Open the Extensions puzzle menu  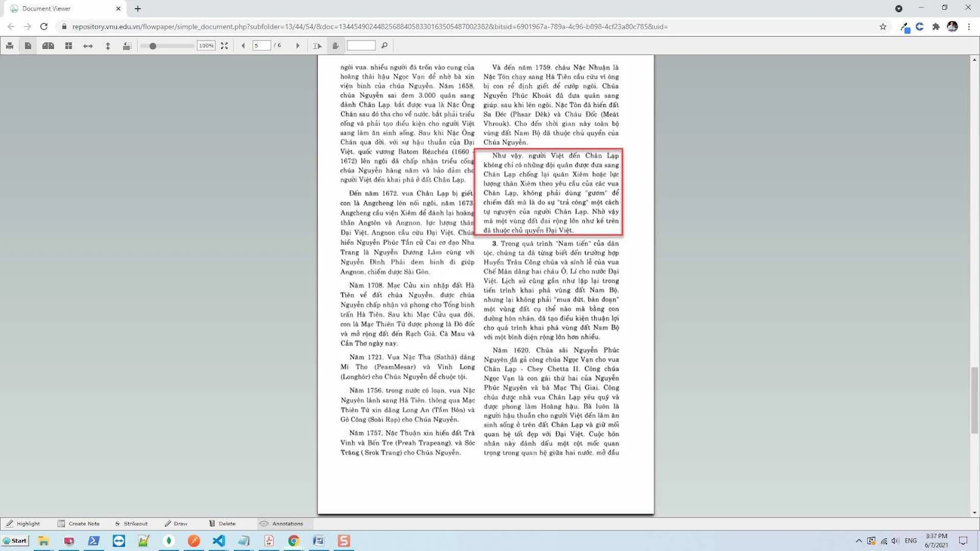click(936, 26)
